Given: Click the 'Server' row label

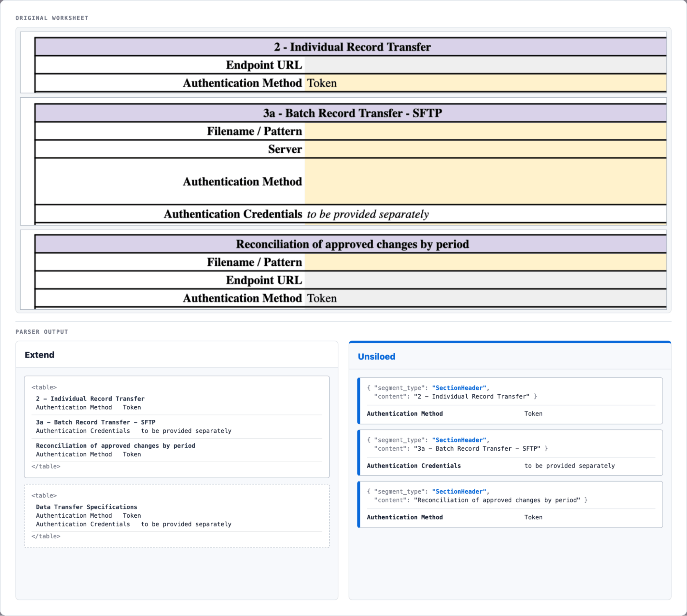Looking at the screenshot, I should point(285,149).
